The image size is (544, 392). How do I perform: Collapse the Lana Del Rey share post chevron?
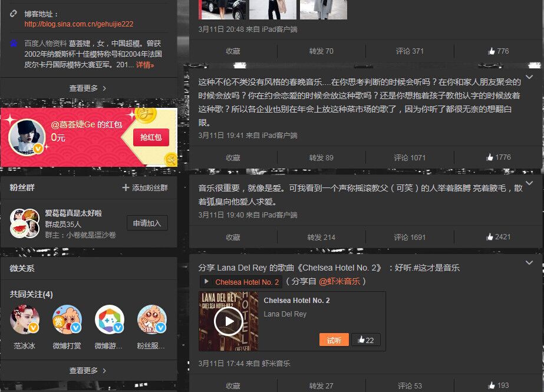pyautogui.click(x=530, y=262)
